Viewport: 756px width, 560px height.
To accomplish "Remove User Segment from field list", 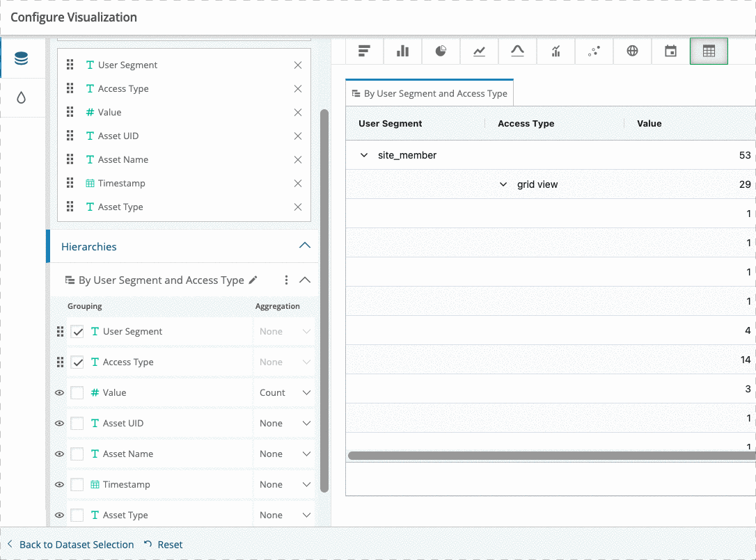I will (x=298, y=65).
